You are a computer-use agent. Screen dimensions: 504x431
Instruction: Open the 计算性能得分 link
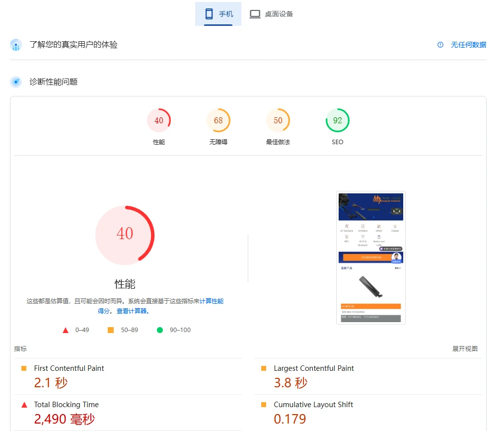point(212,301)
